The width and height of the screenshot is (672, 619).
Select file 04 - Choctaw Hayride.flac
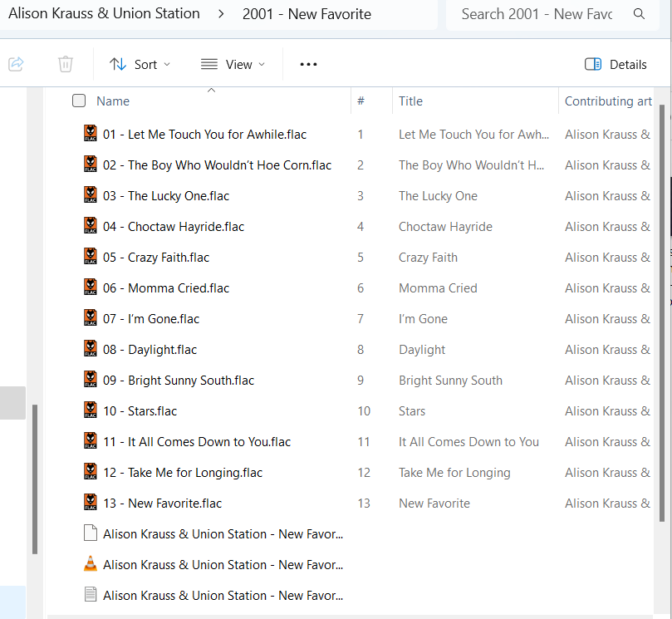(174, 227)
